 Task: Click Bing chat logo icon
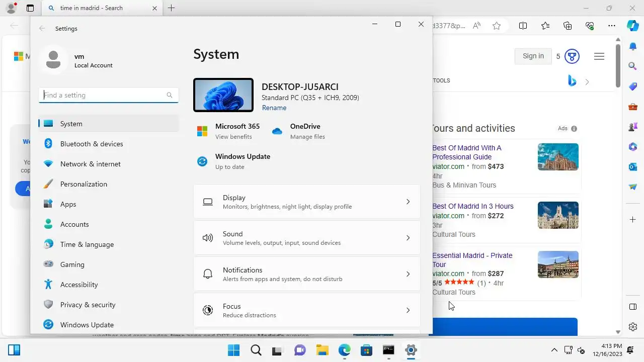pos(572,80)
